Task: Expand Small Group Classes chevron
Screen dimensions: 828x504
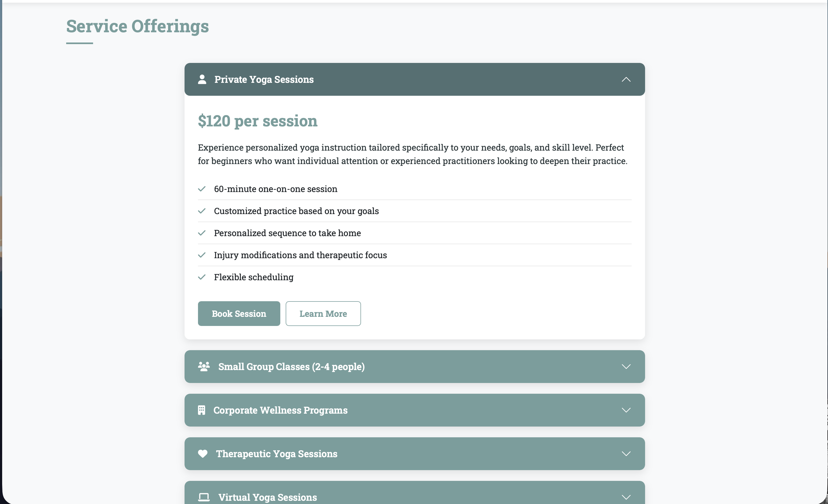Action: point(626,367)
